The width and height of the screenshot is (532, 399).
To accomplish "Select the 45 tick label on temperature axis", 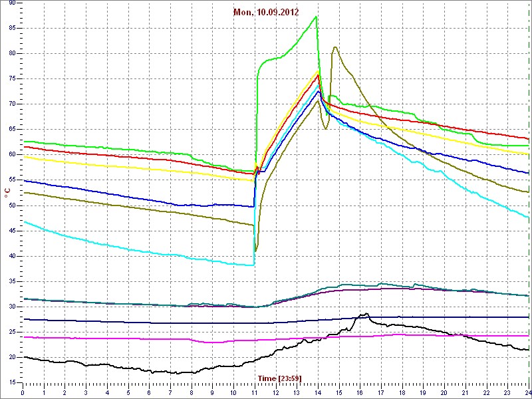I will pyautogui.click(x=11, y=231).
